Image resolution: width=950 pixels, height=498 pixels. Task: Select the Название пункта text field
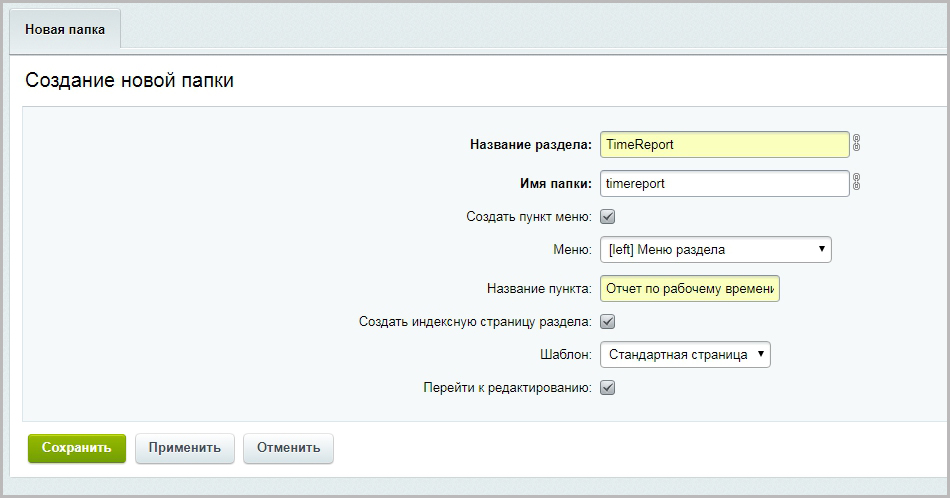(x=689, y=289)
